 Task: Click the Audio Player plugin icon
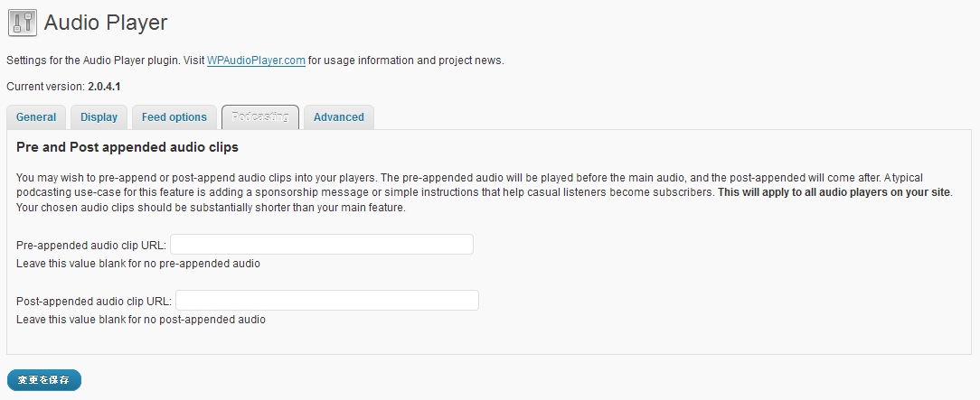coord(22,23)
